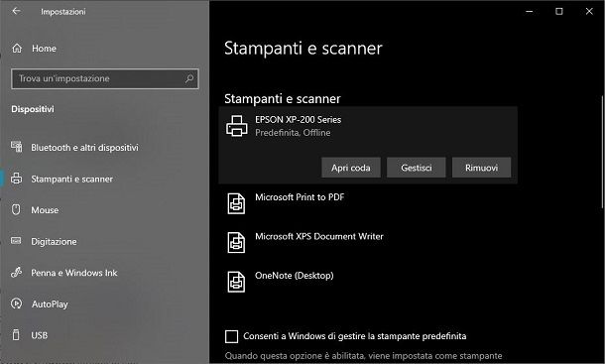Close the Impostazioni window
This screenshot has height=364, width=605.
[x=589, y=11]
